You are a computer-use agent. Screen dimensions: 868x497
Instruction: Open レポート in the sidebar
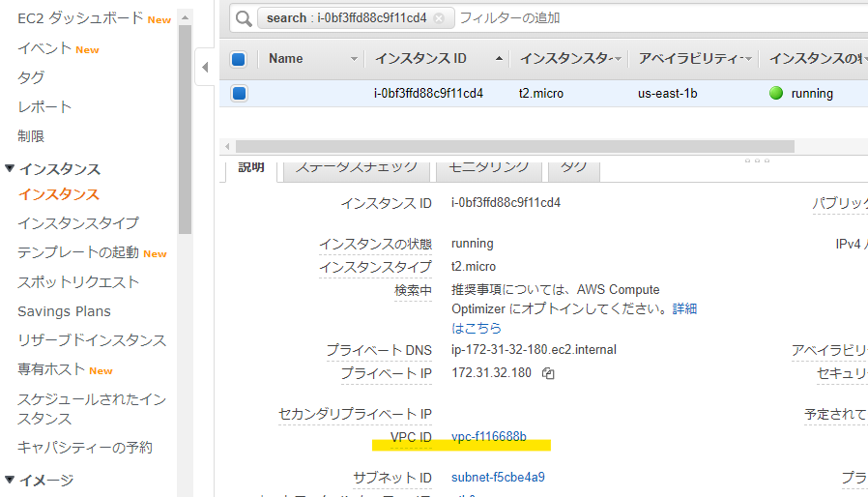(44, 107)
